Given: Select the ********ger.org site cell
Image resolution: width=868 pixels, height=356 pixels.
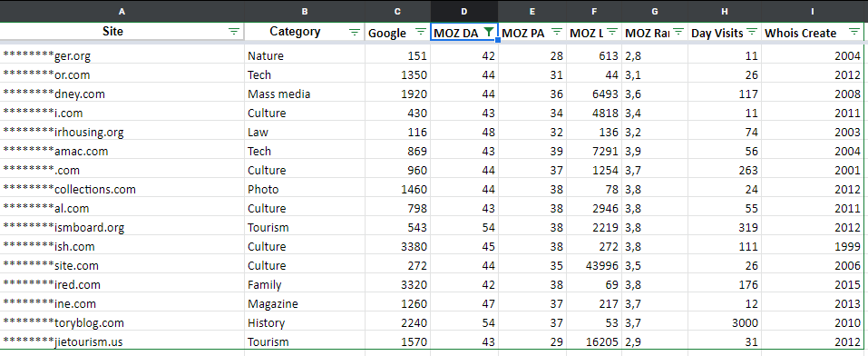Looking at the screenshot, I should (x=122, y=55).
